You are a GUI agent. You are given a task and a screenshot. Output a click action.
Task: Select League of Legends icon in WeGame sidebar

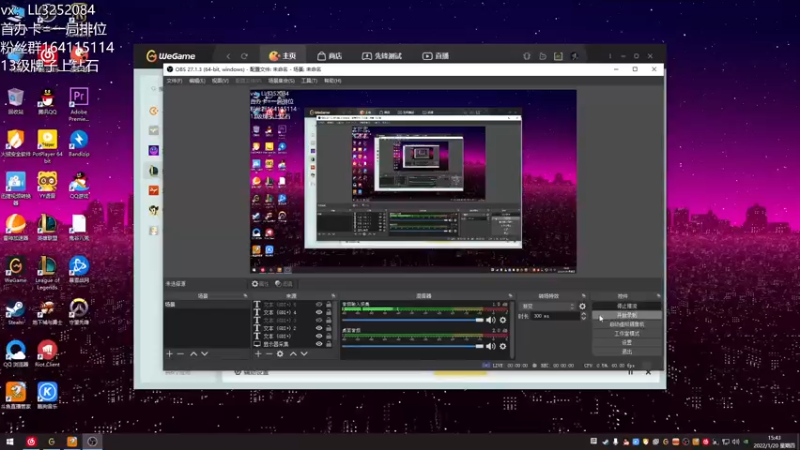154,170
